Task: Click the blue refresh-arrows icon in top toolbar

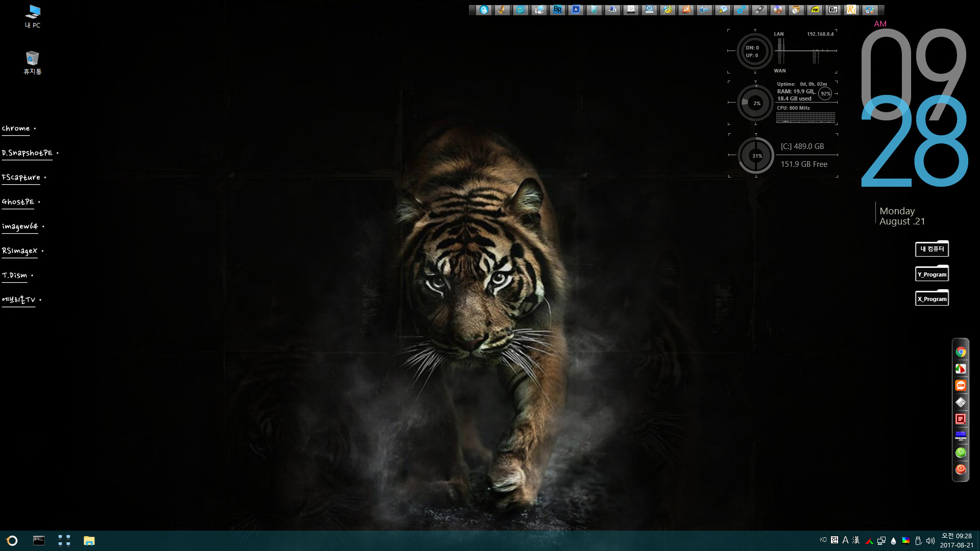Action: click(521, 10)
